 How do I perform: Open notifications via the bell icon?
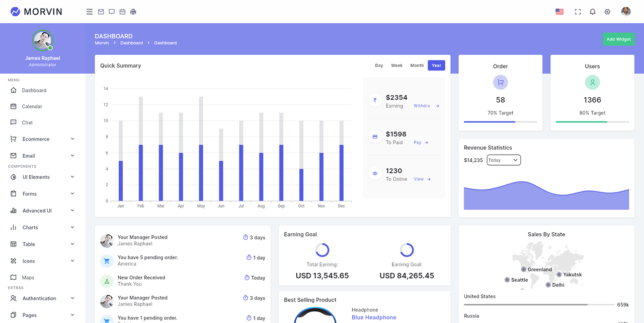tap(593, 11)
